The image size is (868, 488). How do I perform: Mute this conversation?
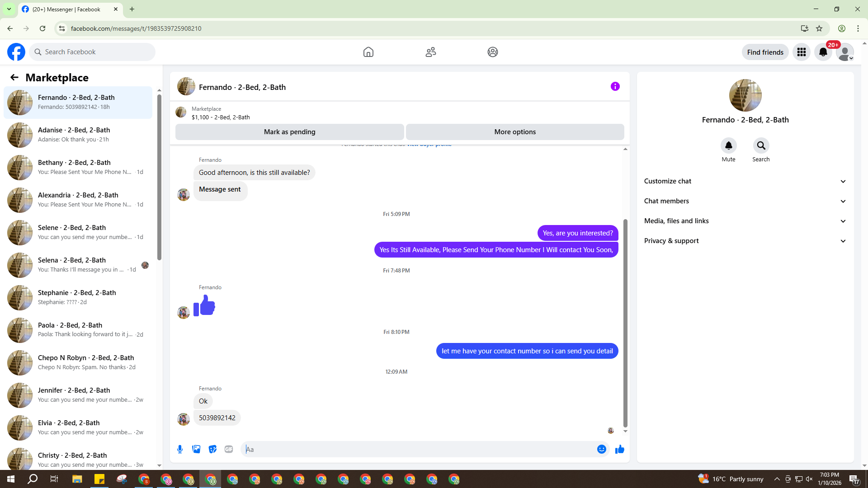coord(728,146)
